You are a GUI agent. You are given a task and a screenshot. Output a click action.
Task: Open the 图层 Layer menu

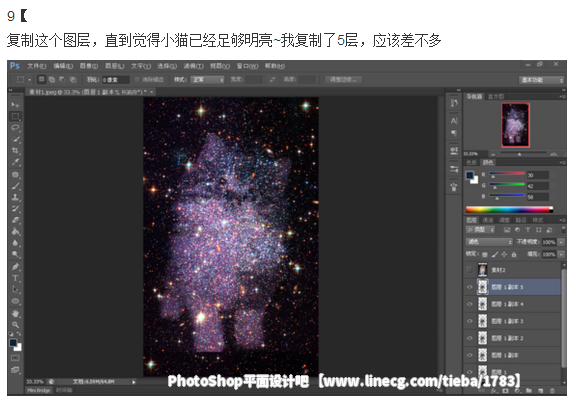(x=115, y=66)
